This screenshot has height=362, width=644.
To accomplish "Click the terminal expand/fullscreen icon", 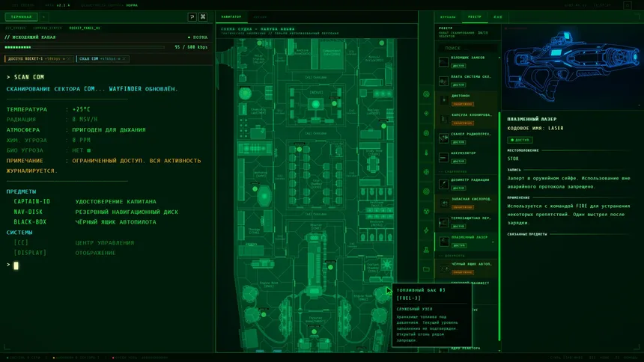I will (203, 16).
